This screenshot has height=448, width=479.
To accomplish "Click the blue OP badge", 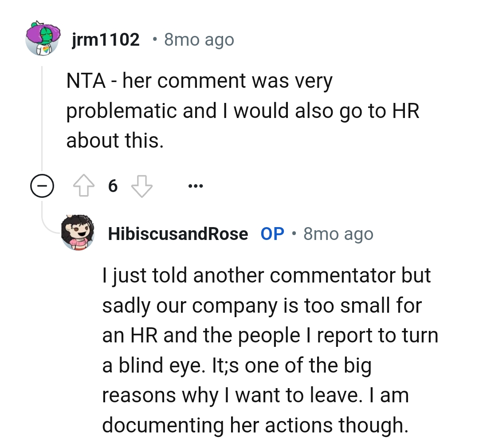I will coord(272,234).
